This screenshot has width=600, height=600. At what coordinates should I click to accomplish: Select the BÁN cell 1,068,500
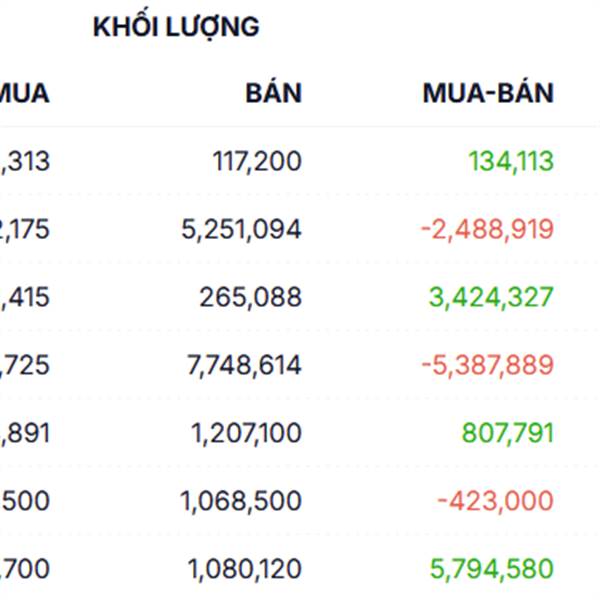[x=241, y=501]
